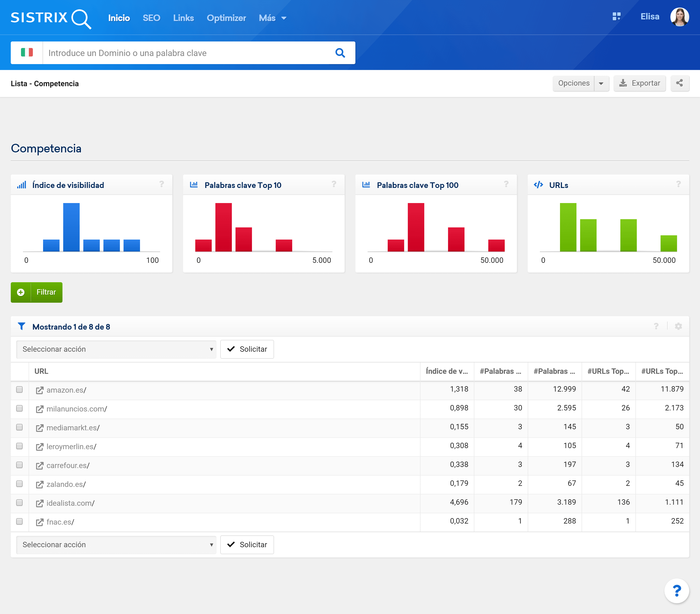This screenshot has height=614, width=700.
Task: Click the search magnifier icon
Action: 340,53
